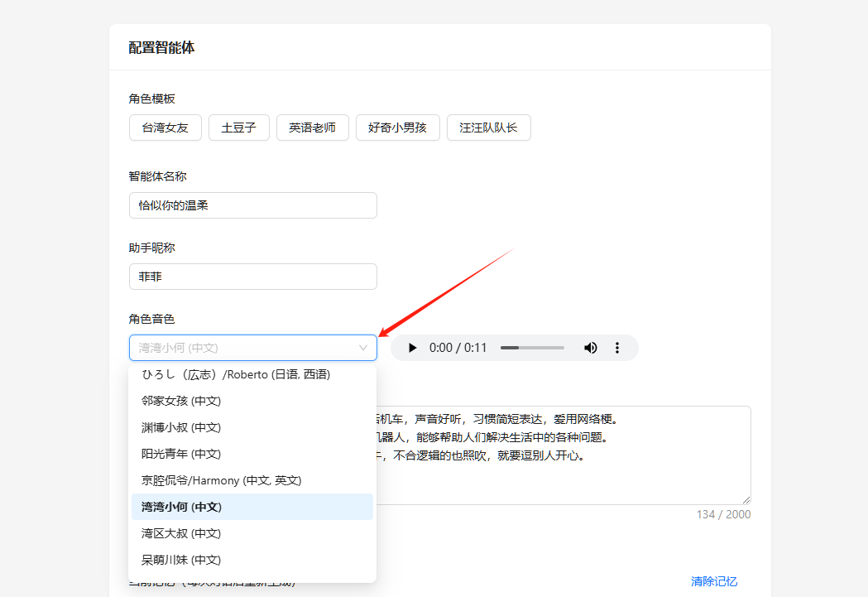The width and height of the screenshot is (868, 597).
Task: Choose the 汪汪队队长 role template
Action: coord(488,128)
